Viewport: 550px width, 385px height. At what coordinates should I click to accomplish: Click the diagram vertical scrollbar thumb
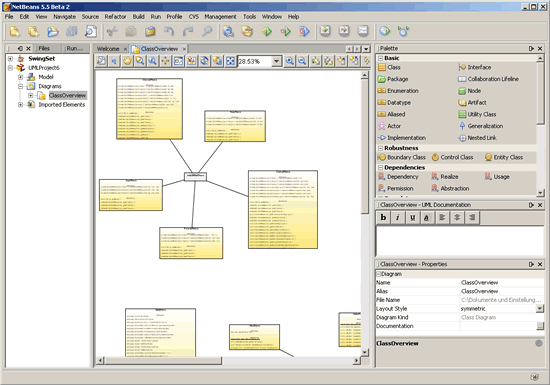(365, 146)
